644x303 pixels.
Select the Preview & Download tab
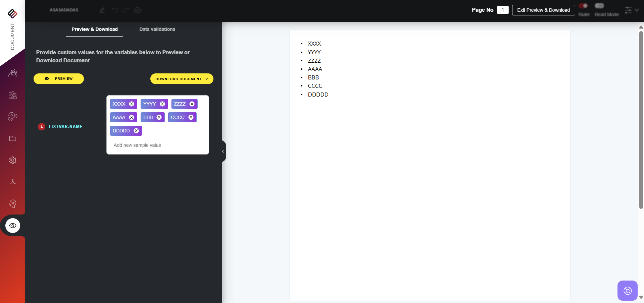[x=95, y=29]
